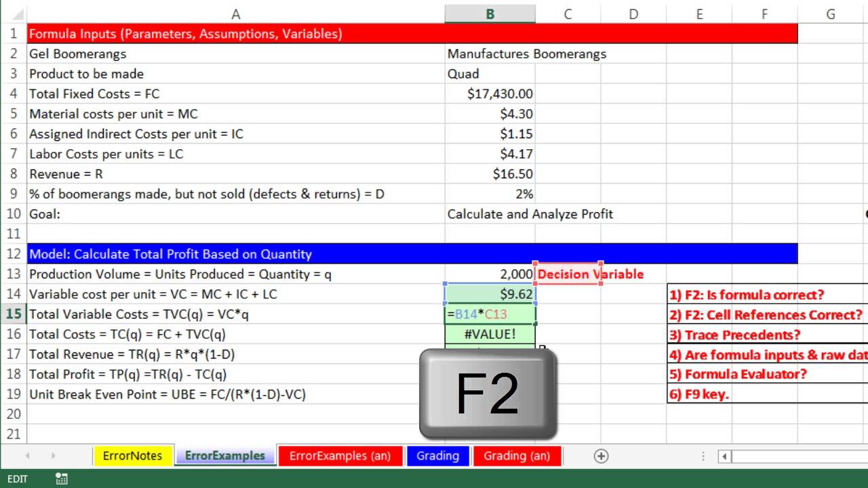Click 'Labor Costs per units = LC' label

pos(235,154)
